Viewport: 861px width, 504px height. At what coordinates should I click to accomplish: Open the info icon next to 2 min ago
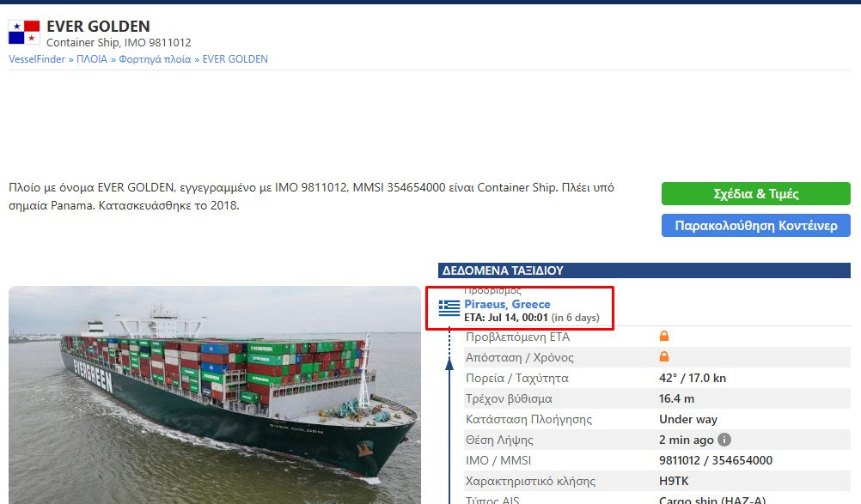(724, 440)
